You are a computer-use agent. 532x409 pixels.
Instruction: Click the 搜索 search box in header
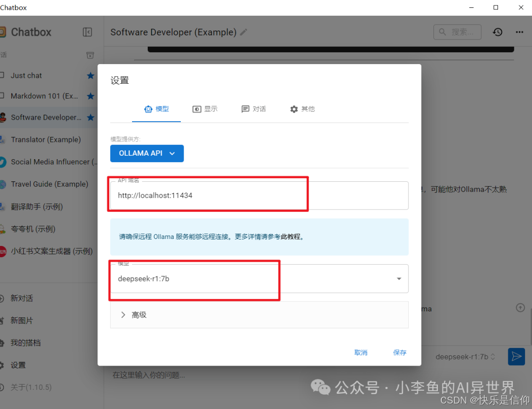[x=457, y=32]
